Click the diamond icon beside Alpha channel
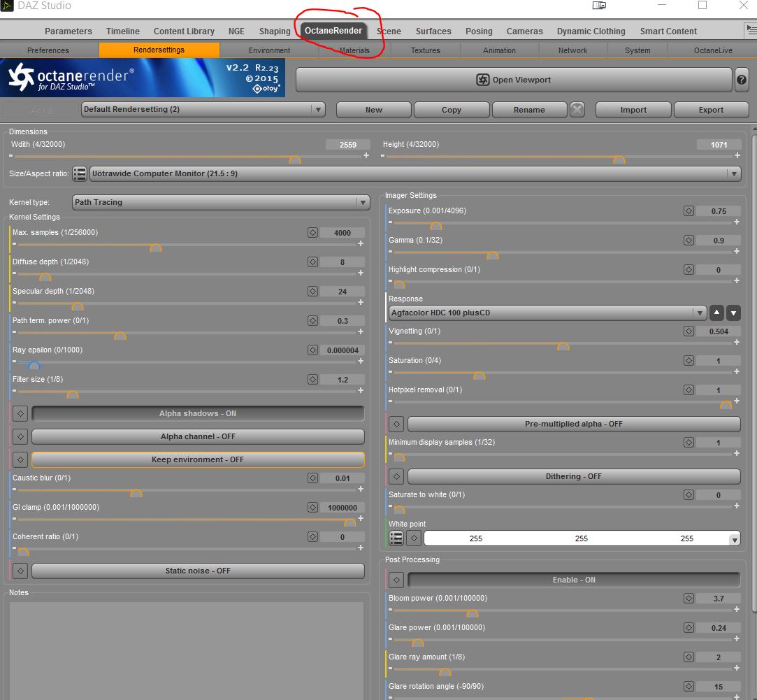Screen dimensions: 757x700 coord(20,437)
